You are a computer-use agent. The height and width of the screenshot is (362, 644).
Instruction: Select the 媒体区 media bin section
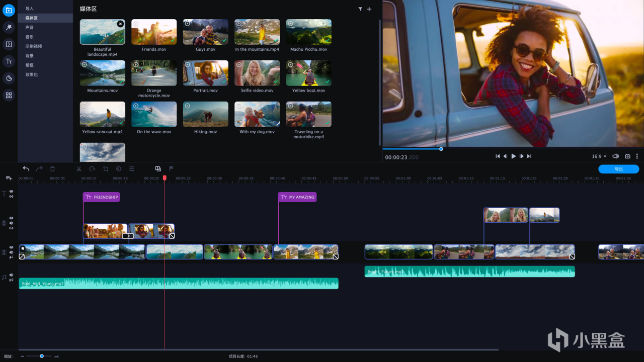pos(45,18)
